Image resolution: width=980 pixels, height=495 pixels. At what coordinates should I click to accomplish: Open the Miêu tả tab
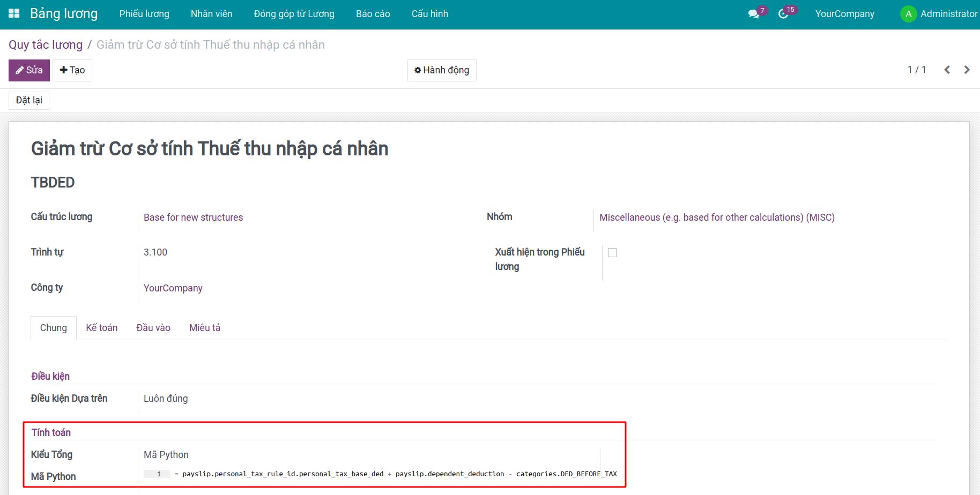pos(205,328)
